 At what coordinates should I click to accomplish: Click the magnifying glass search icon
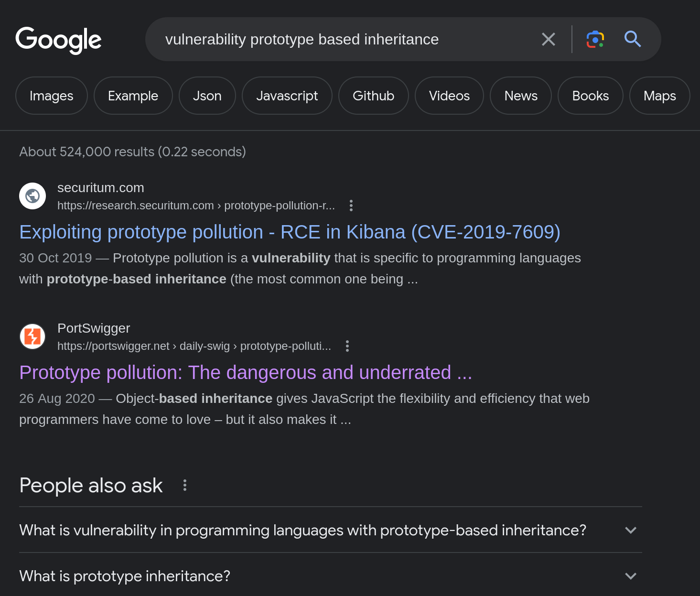(633, 39)
